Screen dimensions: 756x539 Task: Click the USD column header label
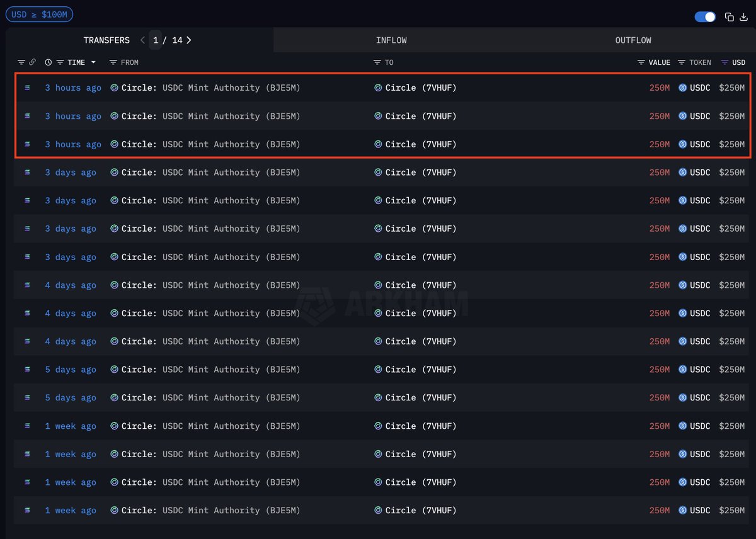click(x=738, y=62)
